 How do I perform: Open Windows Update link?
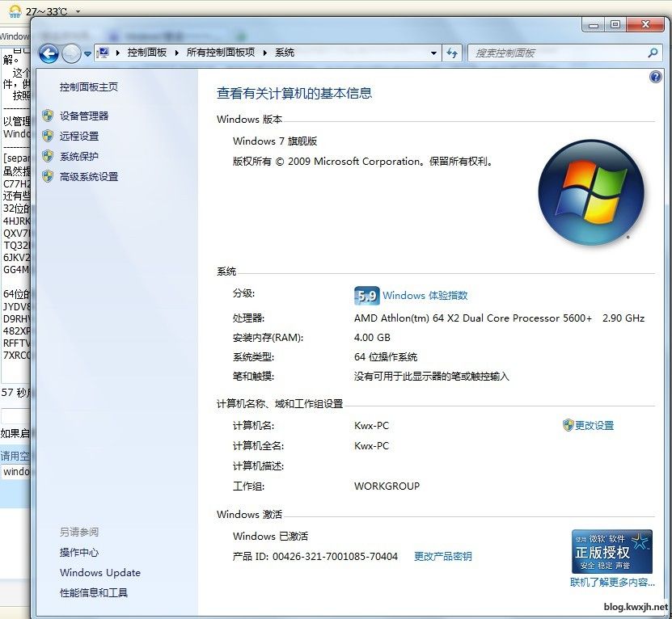click(x=100, y=573)
